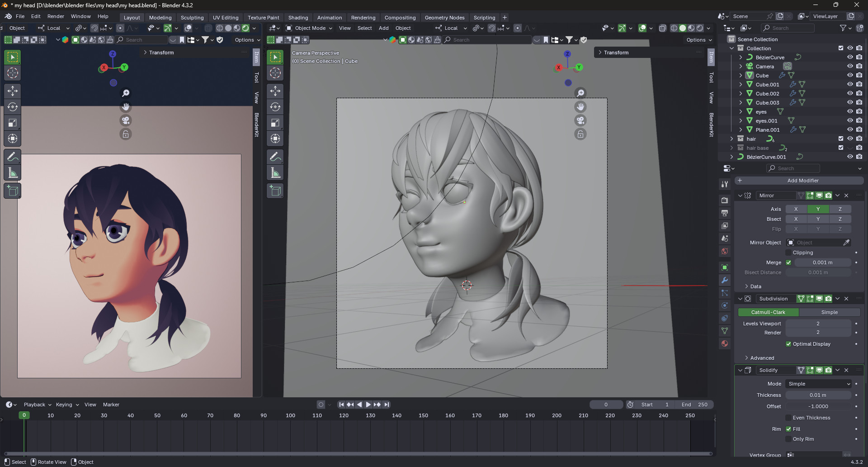Collapse the Solidify modifier panel
The image size is (868, 467).
click(x=740, y=370)
